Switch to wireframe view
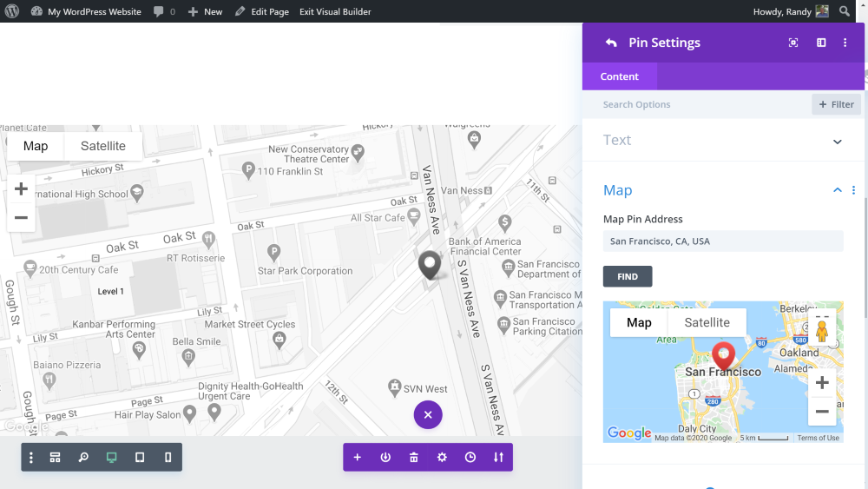The height and width of the screenshot is (489, 868). (55, 458)
